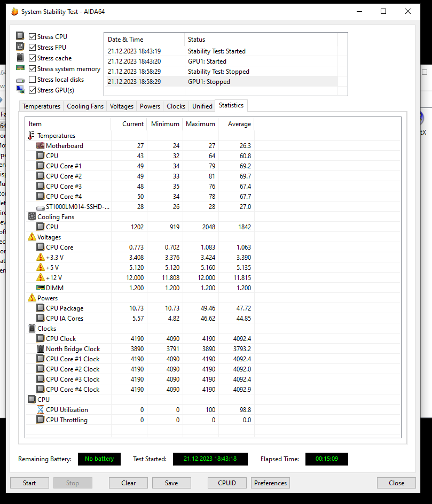Select the 'GPU1: Stopped' log entry
This screenshot has width=432, height=504.
[x=221, y=82]
